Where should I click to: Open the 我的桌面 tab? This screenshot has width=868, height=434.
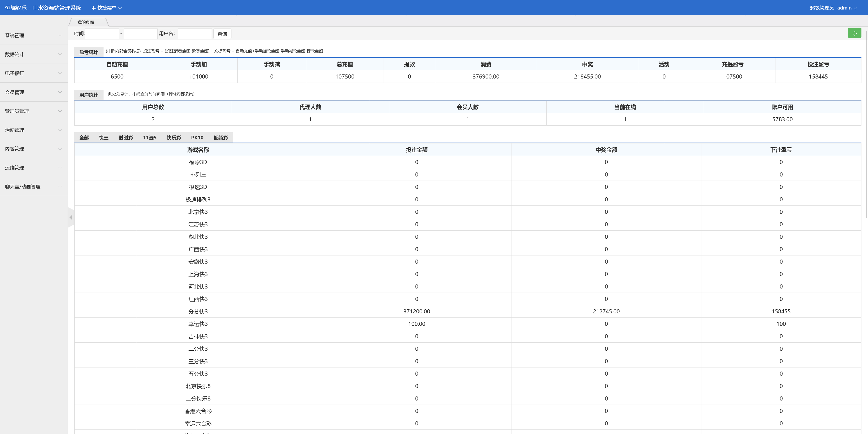[x=86, y=22]
